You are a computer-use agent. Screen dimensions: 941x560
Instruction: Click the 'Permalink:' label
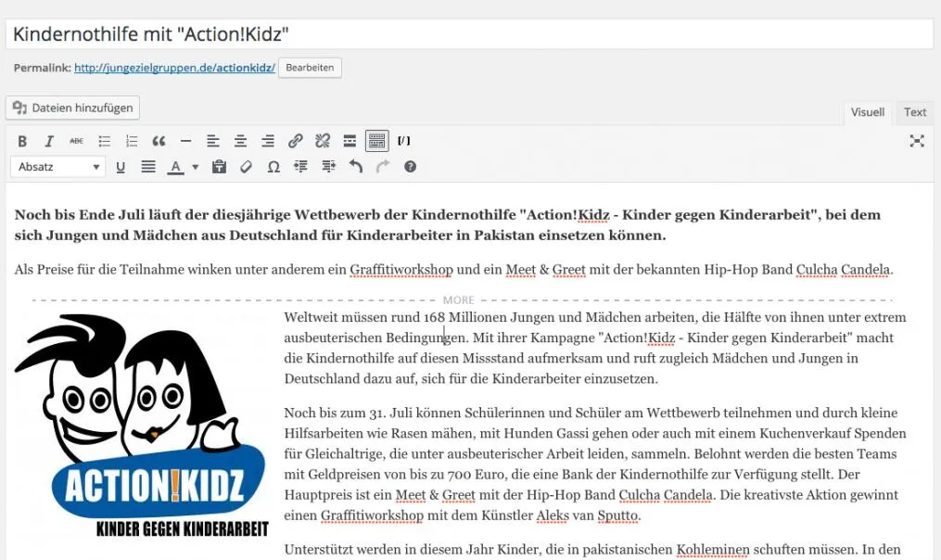[x=42, y=68]
